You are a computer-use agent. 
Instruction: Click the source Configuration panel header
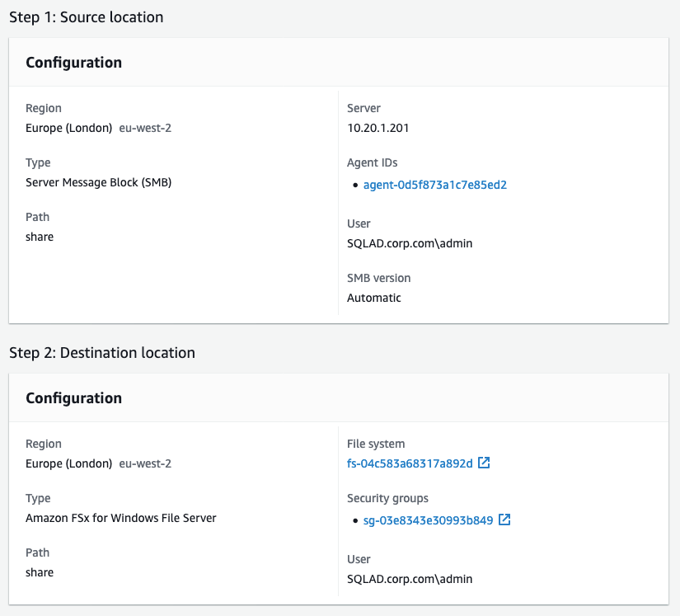tap(73, 62)
